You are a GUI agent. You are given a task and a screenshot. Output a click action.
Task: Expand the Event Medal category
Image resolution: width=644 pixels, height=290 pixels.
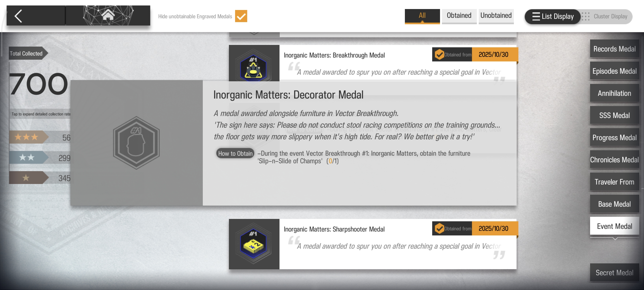(614, 226)
